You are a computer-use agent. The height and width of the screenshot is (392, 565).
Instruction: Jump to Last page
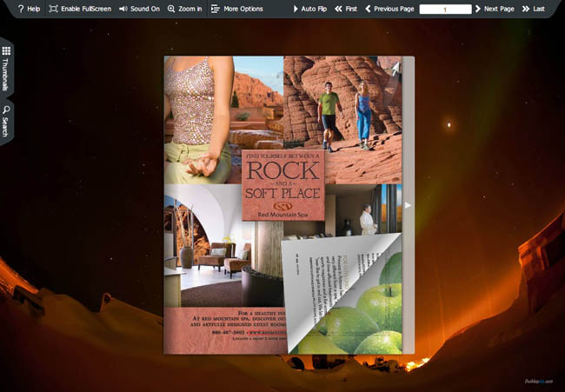click(534, 9)
